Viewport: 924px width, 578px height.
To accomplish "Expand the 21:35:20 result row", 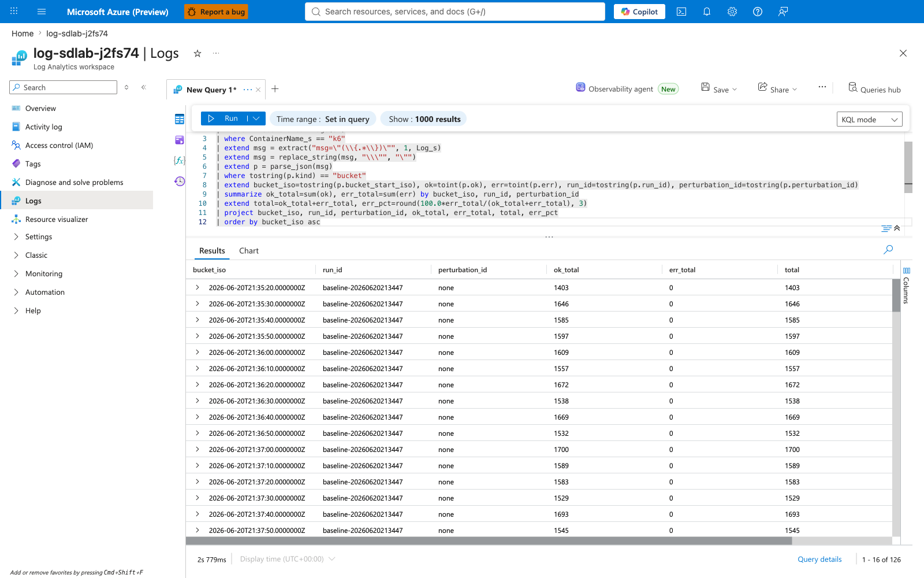I will pyautogui.click(x=197, y=287).
